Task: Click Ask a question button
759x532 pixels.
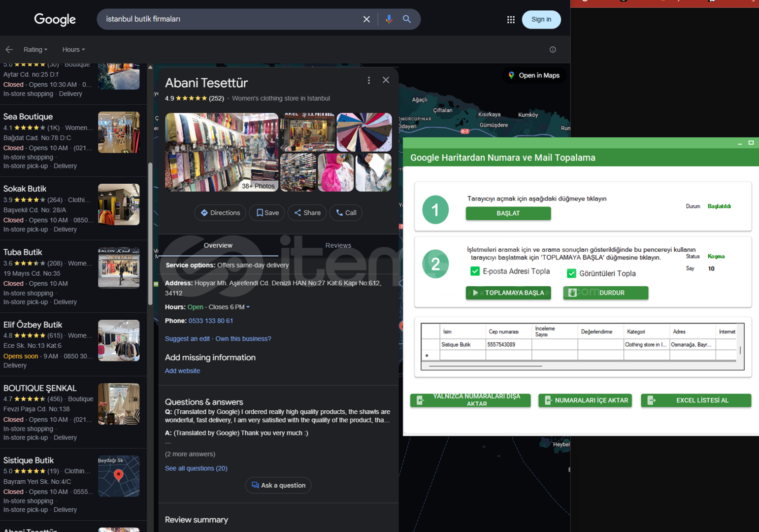Action: click(x=278, y=485)
